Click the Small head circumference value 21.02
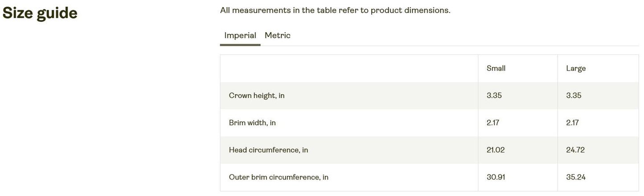The width and height of the screenshot is (644, 196). (495, 150)
